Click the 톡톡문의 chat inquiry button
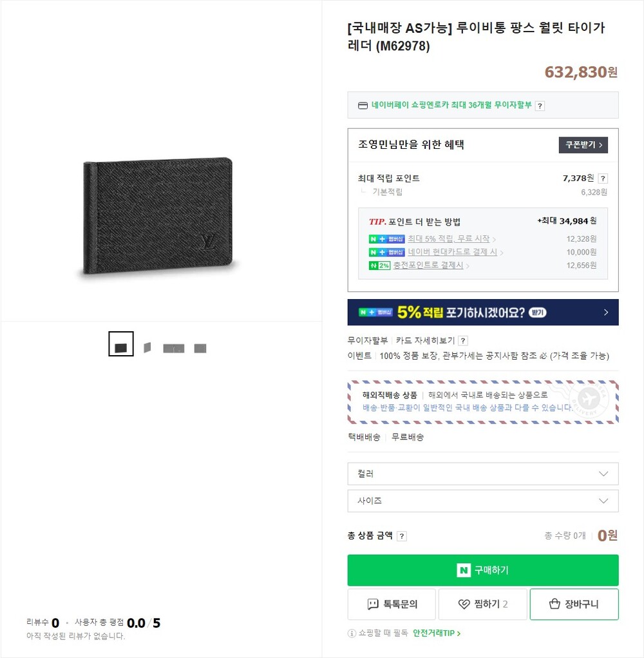Image resolution: width=644 pixels, height=658 pixels. coord(392,604)
